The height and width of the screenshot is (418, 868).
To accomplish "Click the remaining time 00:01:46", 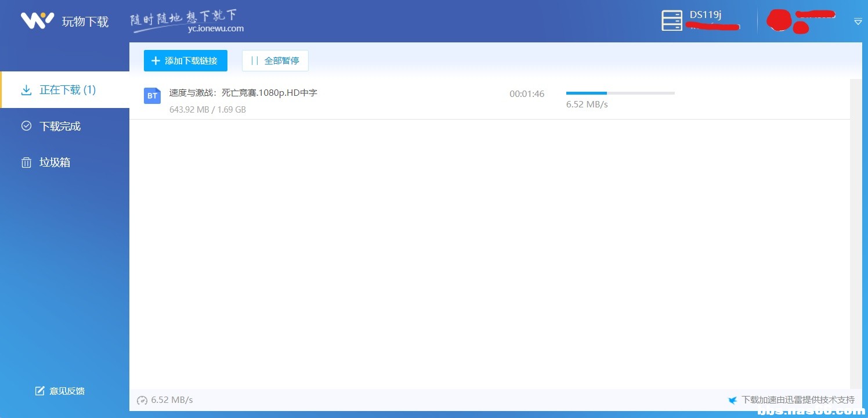I will [x=527, y=93].
